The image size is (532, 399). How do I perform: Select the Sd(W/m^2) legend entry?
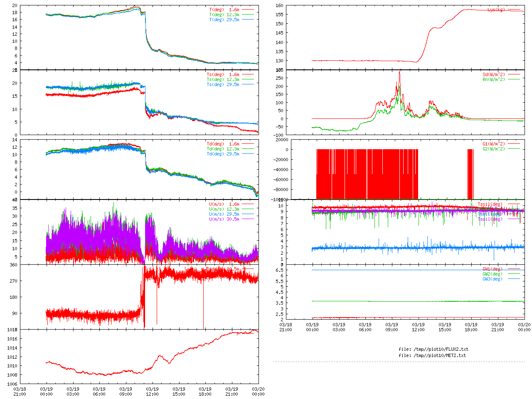[494, 75]
